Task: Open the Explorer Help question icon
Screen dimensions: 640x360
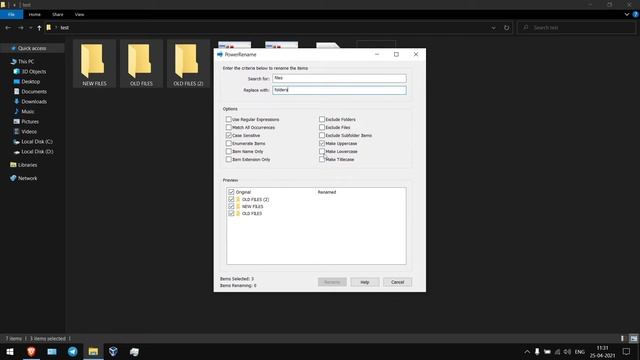Action: coord(636,14)
